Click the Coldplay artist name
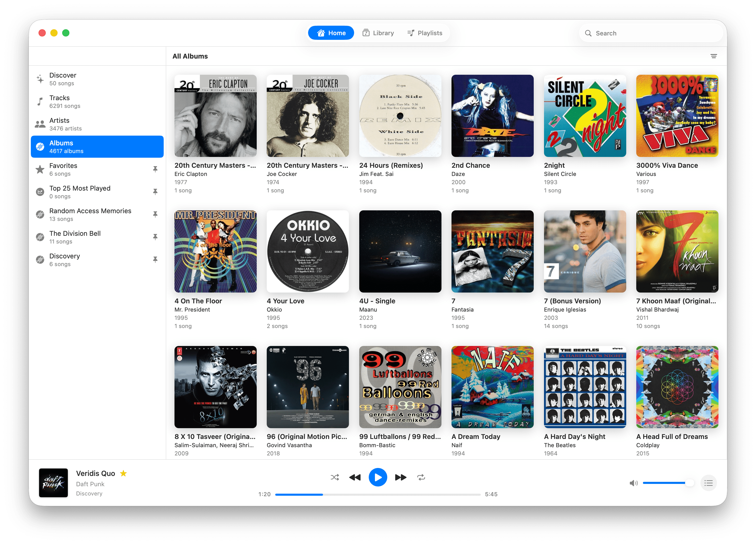 [648, 445]
